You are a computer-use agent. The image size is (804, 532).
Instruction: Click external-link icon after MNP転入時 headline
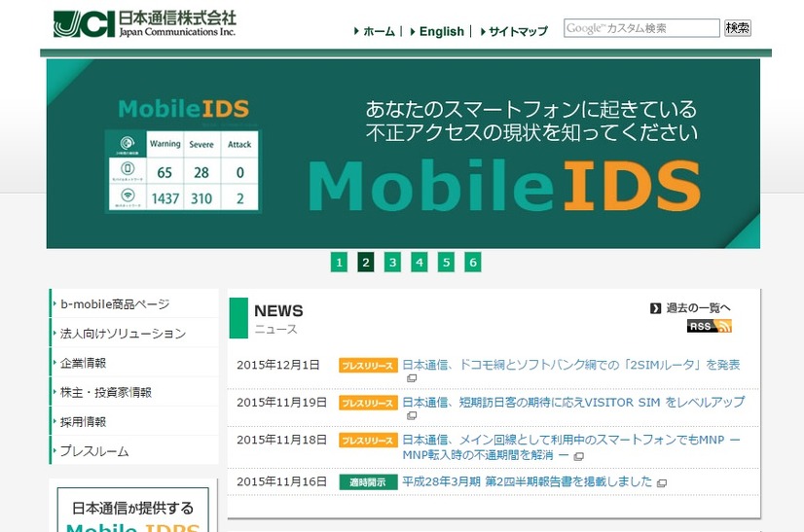coord(579,456)
